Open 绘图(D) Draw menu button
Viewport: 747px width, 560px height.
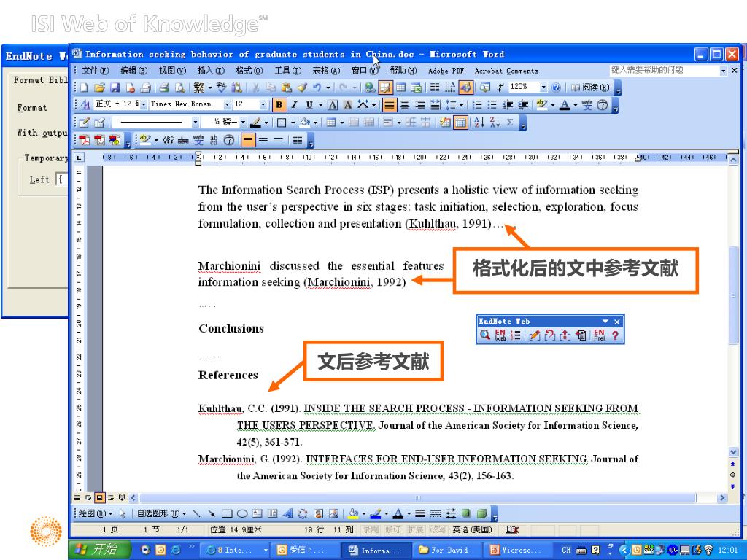tap(95, 513)
